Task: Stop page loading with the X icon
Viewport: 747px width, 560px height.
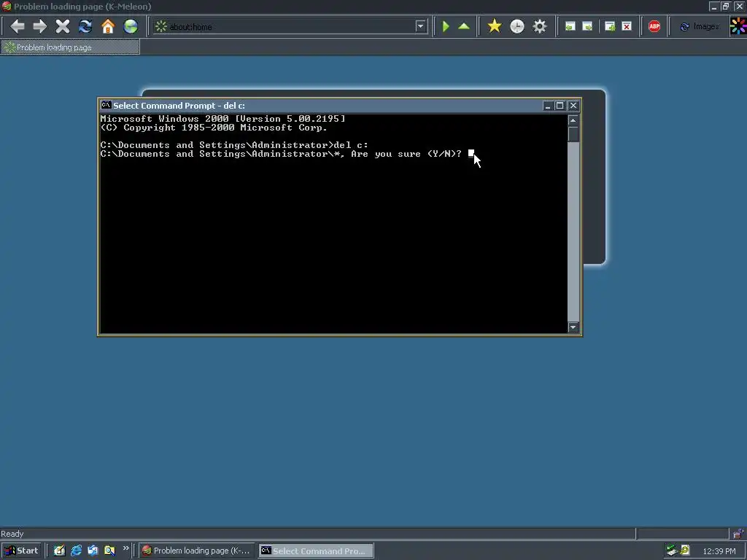Action: (x=63, y=26)
